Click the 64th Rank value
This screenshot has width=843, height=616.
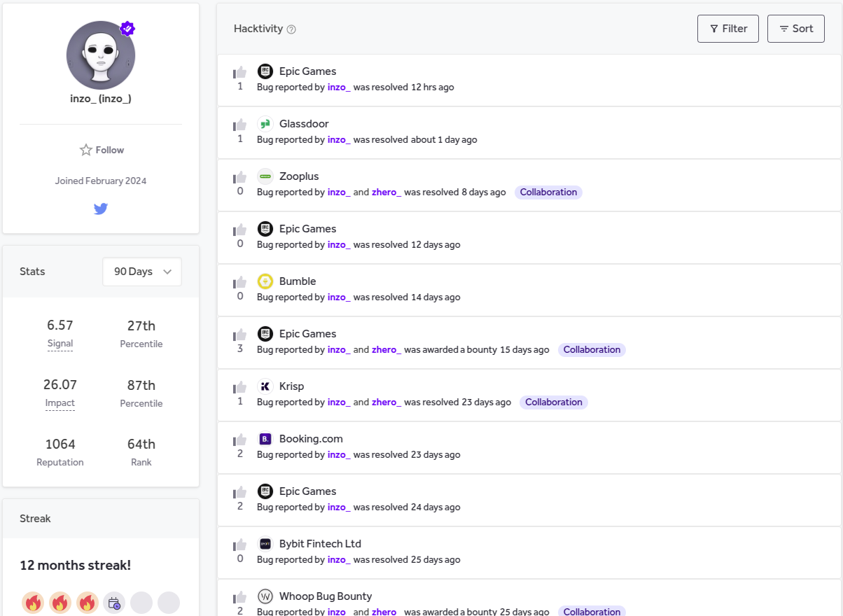(141, 444)
